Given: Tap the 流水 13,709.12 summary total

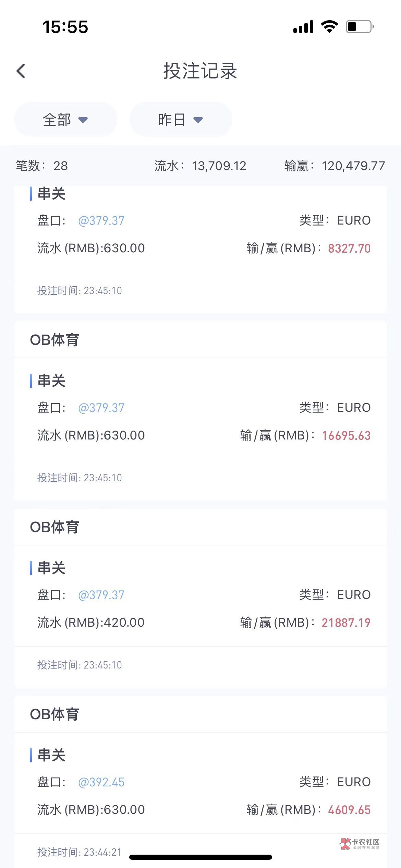Looking at the screenshot, I should click(200, 166).
